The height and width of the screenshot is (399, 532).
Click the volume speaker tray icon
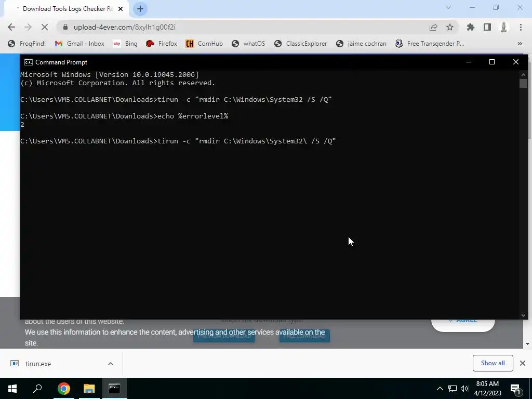[464, 389]
